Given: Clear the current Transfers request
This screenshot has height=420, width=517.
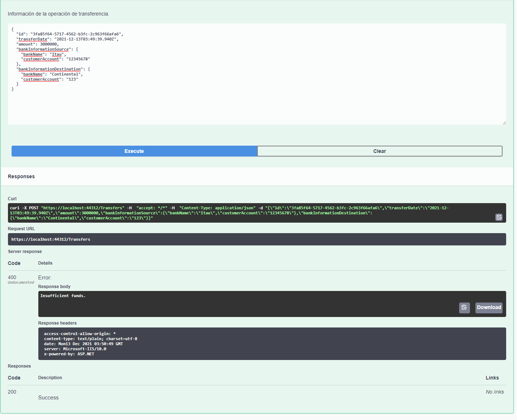Looking at the screenshot, I should [x=380, y=151].
